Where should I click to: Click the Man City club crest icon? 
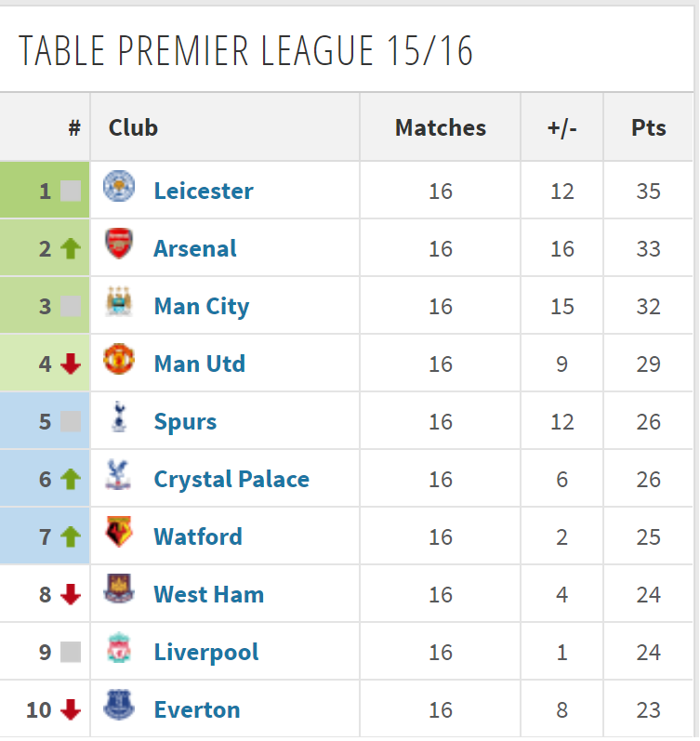(119, 301)
